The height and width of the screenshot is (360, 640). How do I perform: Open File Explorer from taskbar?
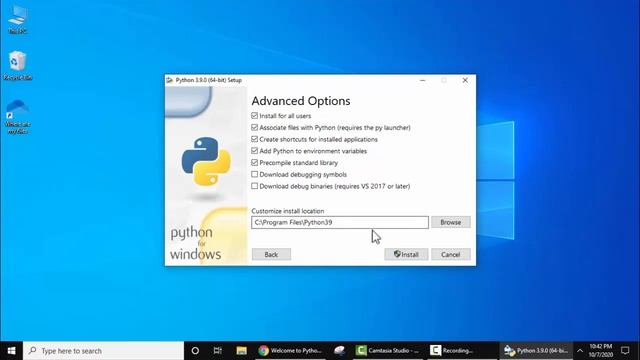point(242,351)
